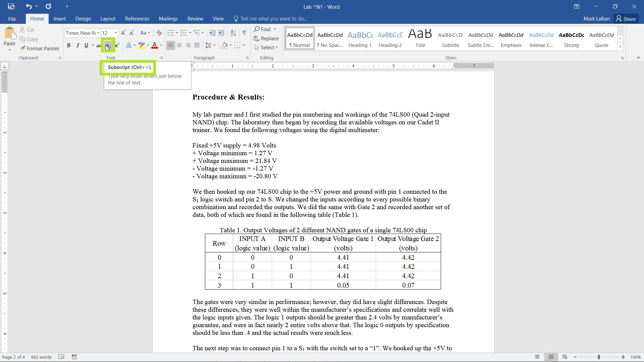Select the Home tab in ribbon
Image resolution: width=644 pixels, height=362 pixels.
tap(37, 18)
